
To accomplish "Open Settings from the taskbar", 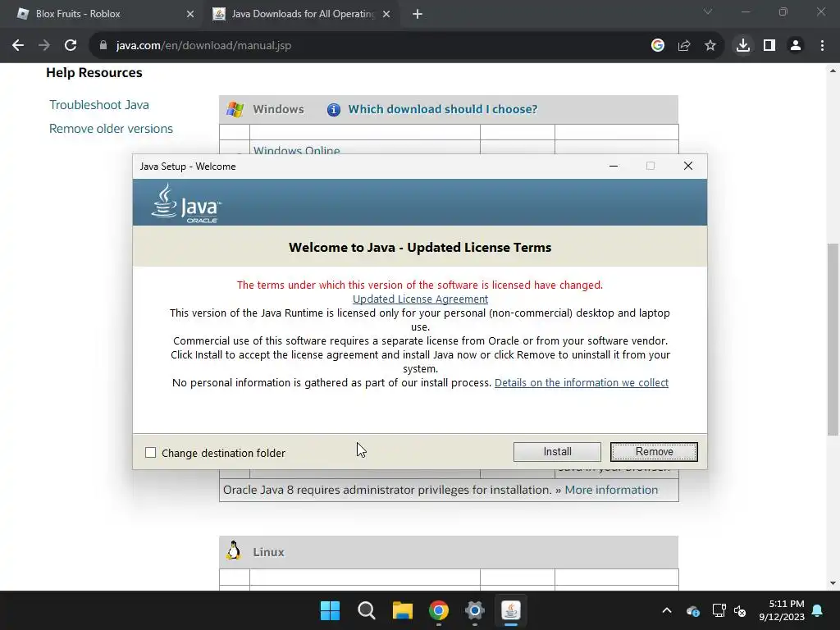I will [475, 610].
